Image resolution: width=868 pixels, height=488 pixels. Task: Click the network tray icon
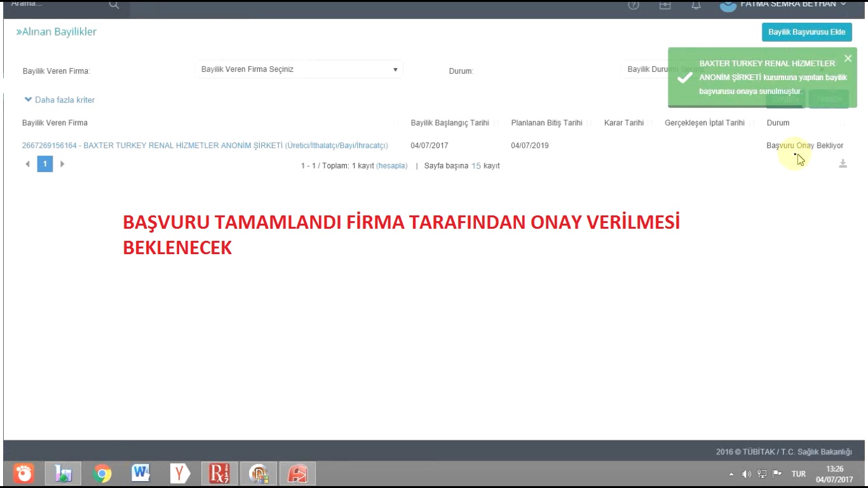click(x=762, y=474)
